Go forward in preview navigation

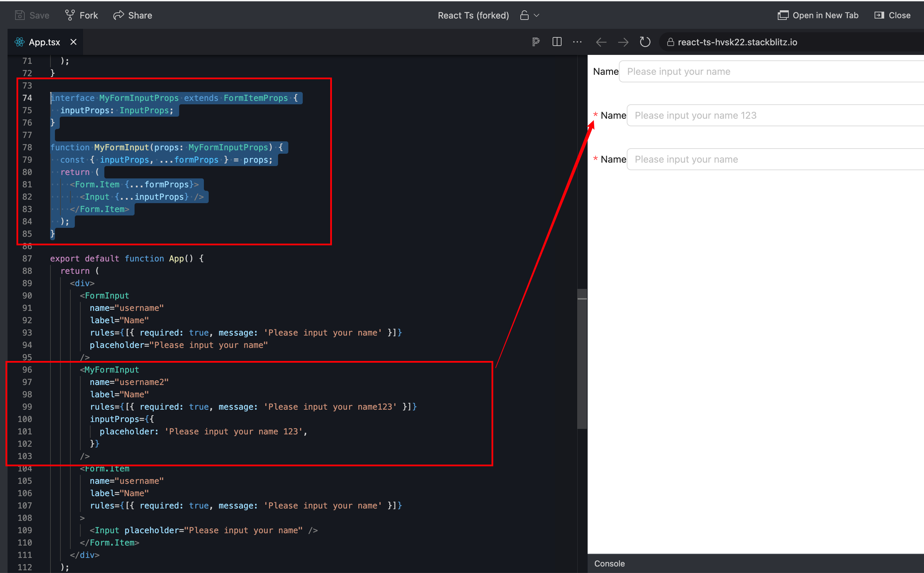(x=623, y=42)
